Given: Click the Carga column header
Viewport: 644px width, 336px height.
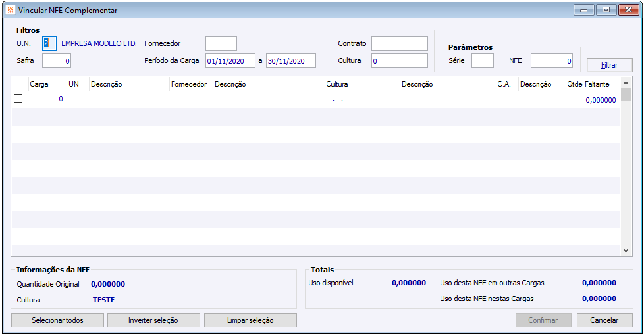Looking at the screenshot, I should tap(47, 84).
